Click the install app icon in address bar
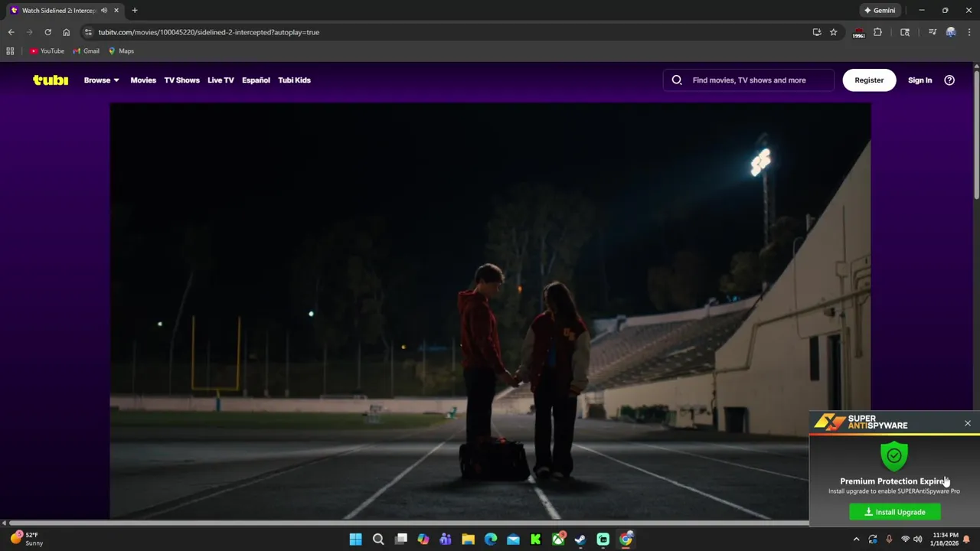980x551 pixels. [x=817, y=32]
